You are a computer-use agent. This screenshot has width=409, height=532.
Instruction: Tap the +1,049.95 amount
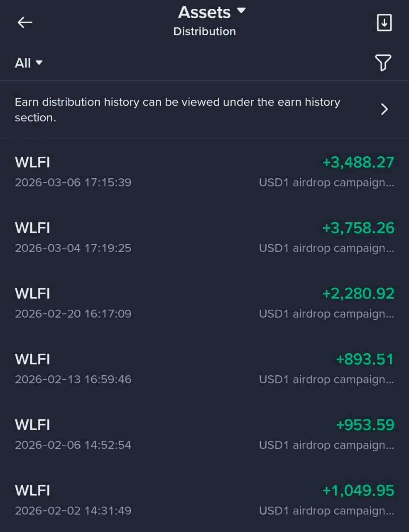coord(358,491)
